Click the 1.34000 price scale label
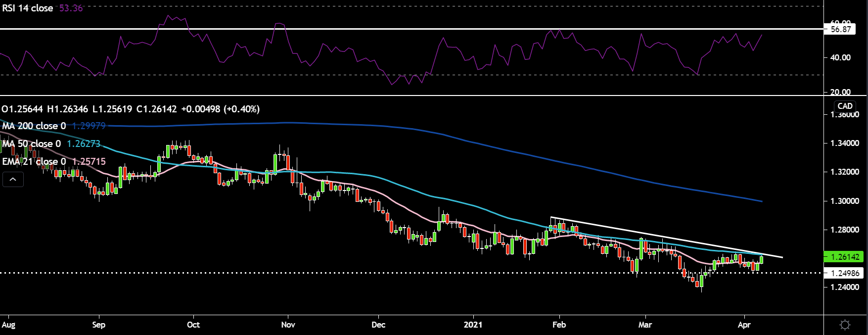The image size is (868, 335). pyautogui.click(x=845, y=144)
